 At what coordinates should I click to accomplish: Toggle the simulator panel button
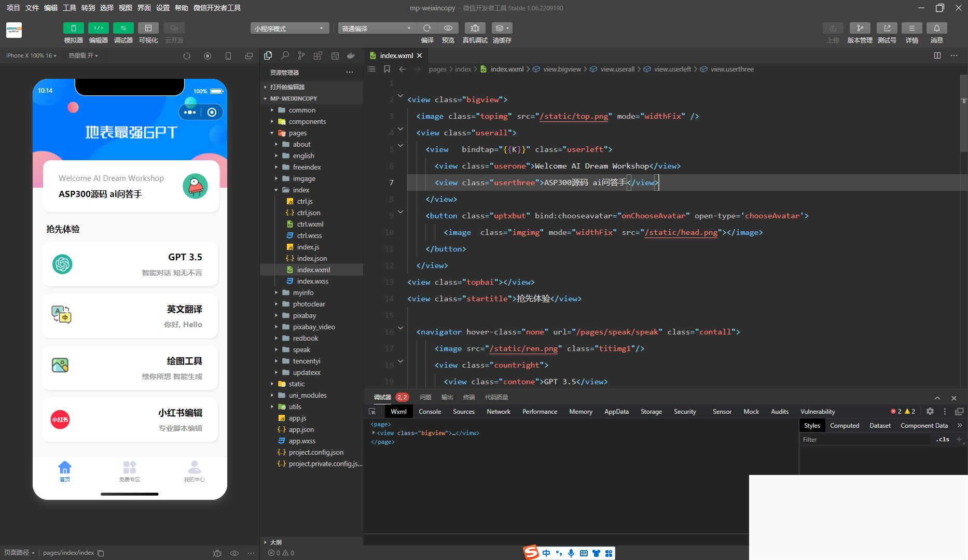pos(73,29)
